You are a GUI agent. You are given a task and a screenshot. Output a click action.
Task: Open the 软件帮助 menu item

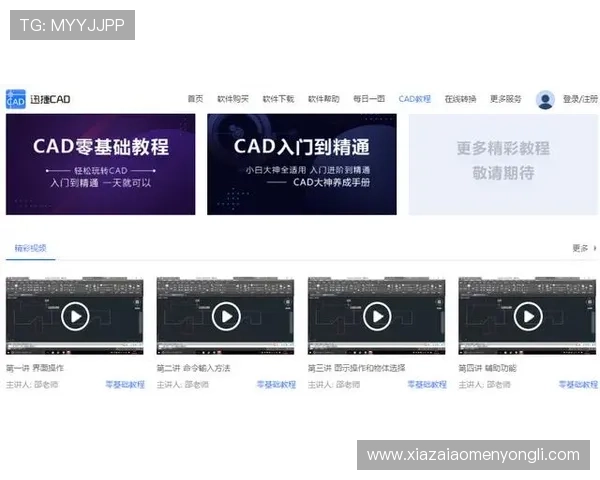[x=324, y=99]
